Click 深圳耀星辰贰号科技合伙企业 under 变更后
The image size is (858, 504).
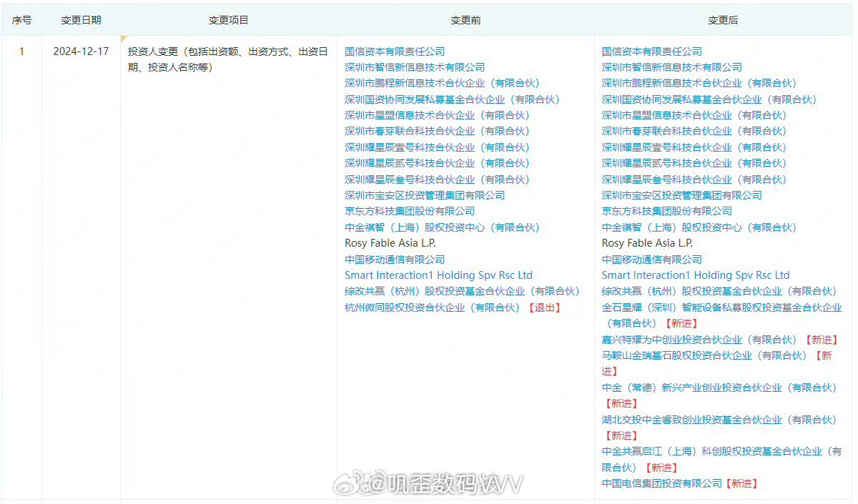pyautogui.click(x=694, y=163)
